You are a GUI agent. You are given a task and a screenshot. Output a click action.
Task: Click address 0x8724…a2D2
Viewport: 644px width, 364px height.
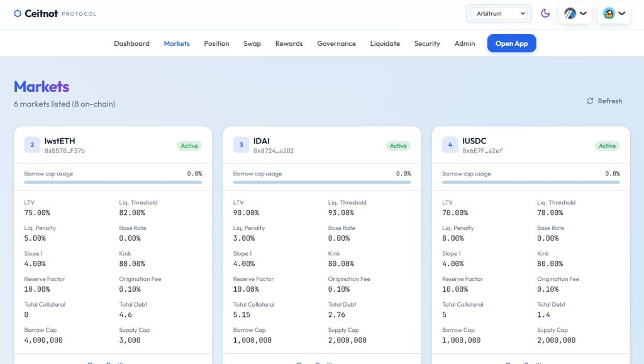click(x=274, y=151)
